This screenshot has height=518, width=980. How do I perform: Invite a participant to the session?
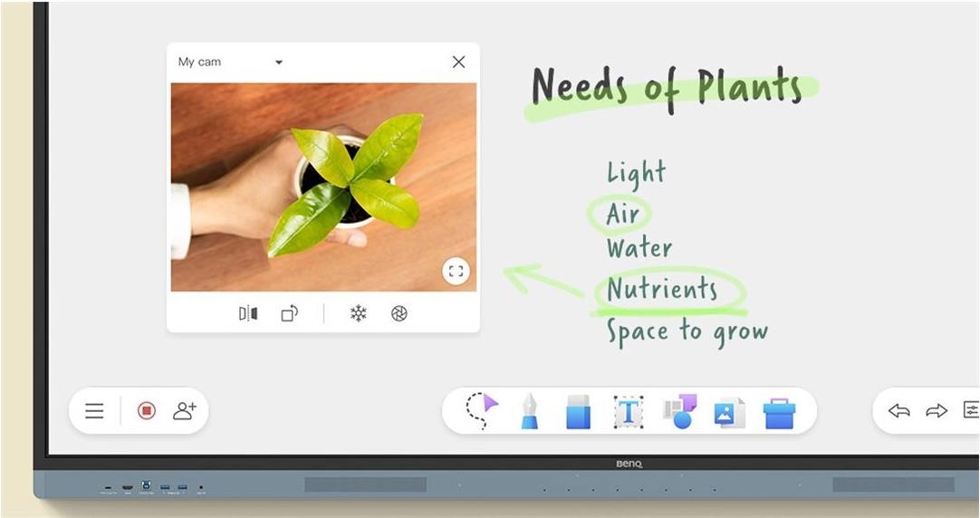point(185,411)
